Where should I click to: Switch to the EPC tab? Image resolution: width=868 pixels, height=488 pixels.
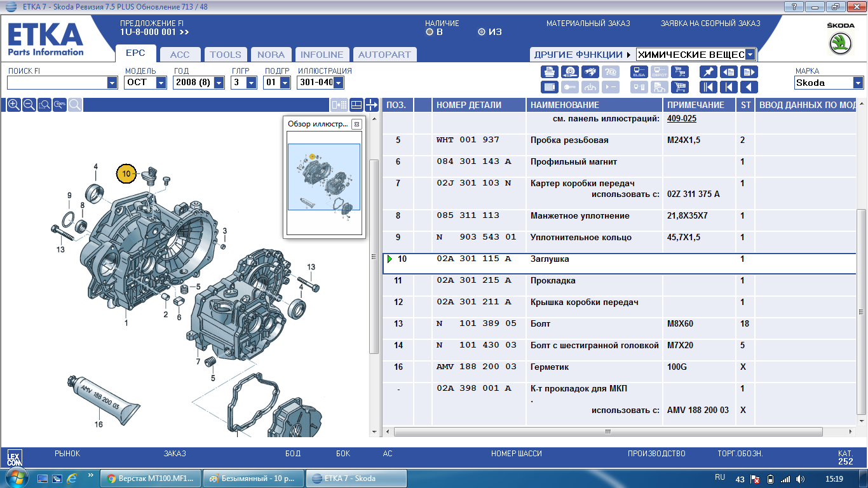[135, 53]
